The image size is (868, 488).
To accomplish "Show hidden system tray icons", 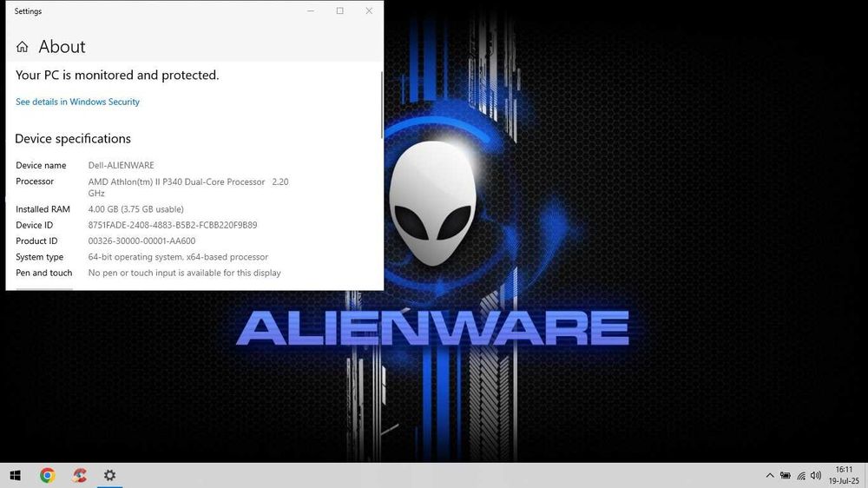I will [x=769, y=475].
